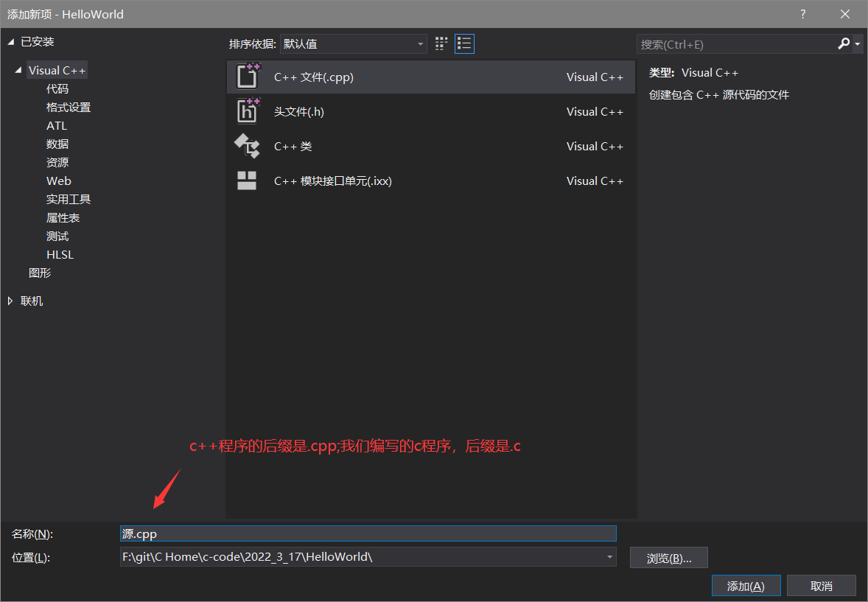868x602 pixels.
Task: Select the ATL category
Action: [x=57, y=126]
